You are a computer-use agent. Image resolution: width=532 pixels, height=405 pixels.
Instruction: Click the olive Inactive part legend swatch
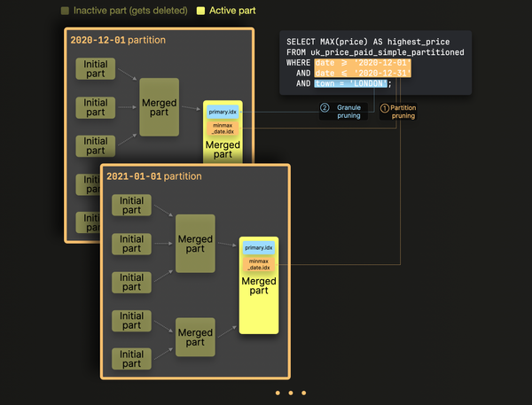click(x=65, y=12)
